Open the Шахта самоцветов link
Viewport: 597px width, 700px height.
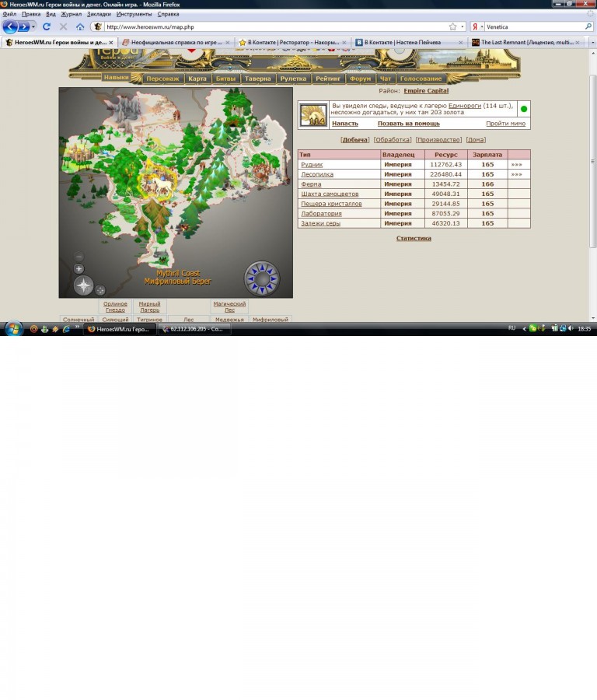tap(330, 194)
